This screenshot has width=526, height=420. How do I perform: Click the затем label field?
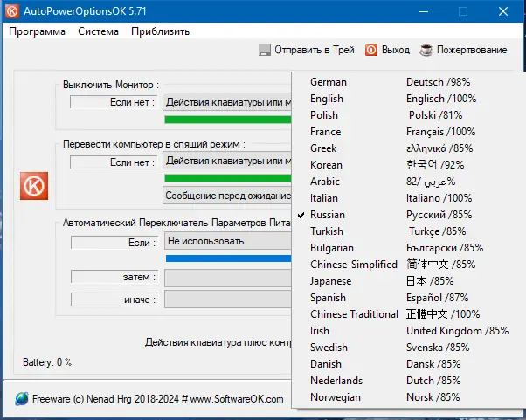114,277
